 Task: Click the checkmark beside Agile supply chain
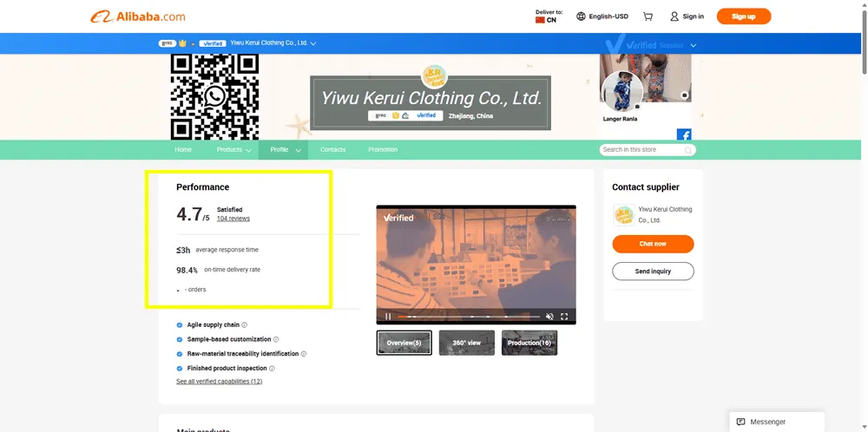tap(180, 325)
